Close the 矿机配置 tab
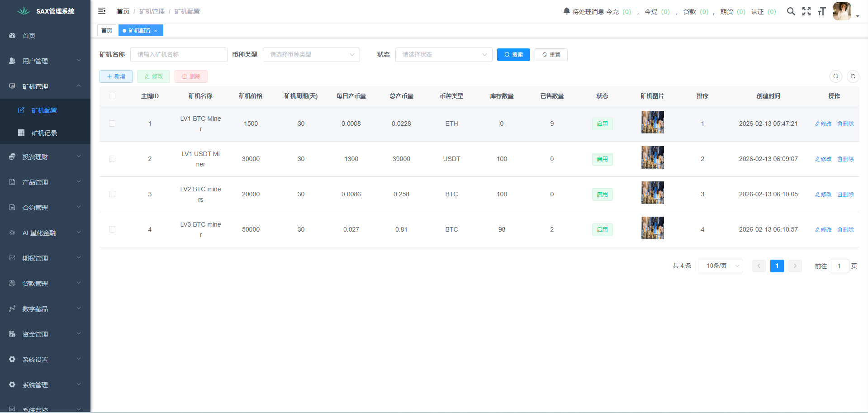 pos(156,31)
